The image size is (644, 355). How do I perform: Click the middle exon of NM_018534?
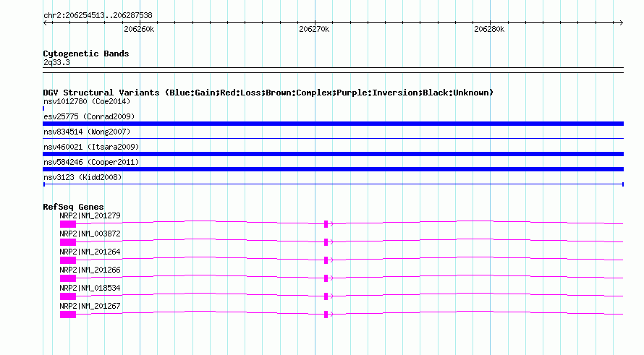tap(326, 296)
